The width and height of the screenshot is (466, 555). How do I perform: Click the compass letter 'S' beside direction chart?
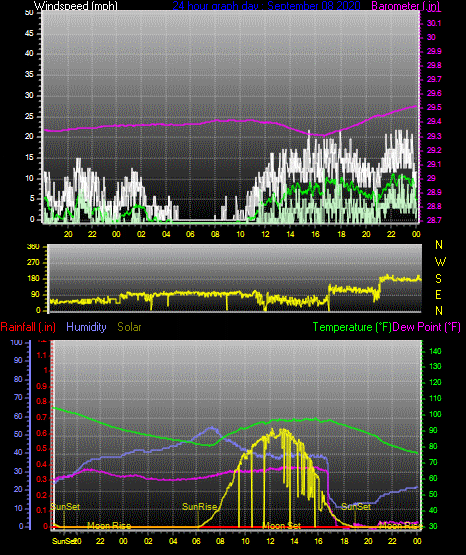pos(439,279)
